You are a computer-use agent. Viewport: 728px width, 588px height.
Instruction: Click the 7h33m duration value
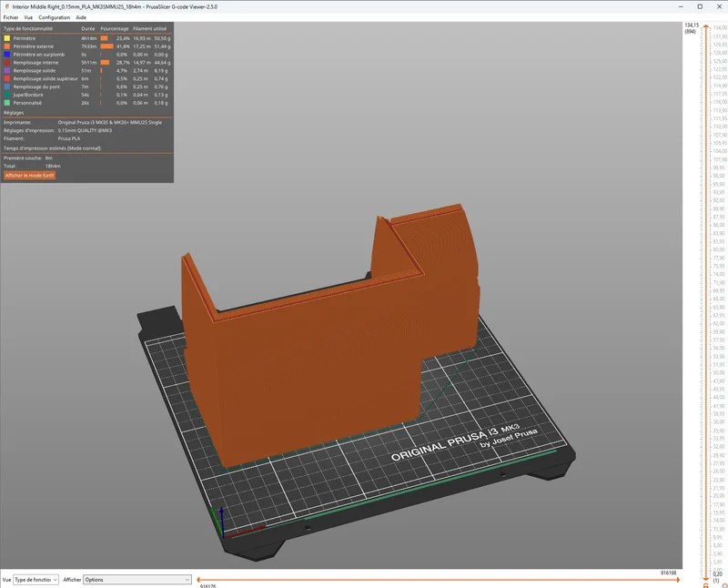coord(88,46)
